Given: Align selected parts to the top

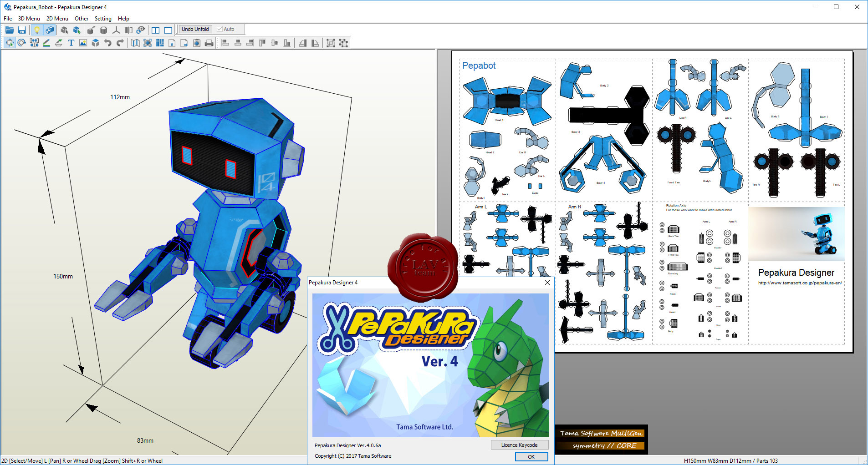Looking at the screenshot, I should 262,43.
